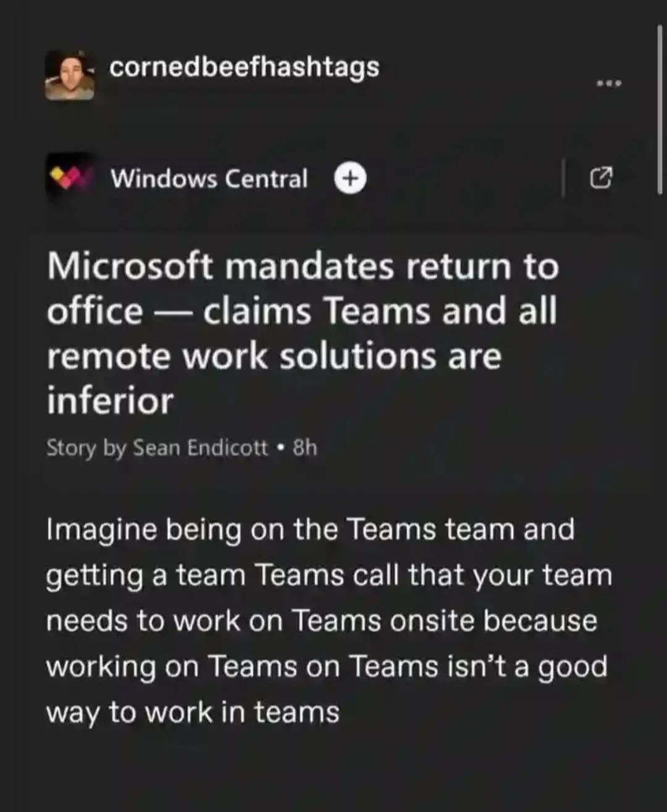Open the Windows Central source name
This screenshot has width=667, height=812.
(x=209, y=178)
